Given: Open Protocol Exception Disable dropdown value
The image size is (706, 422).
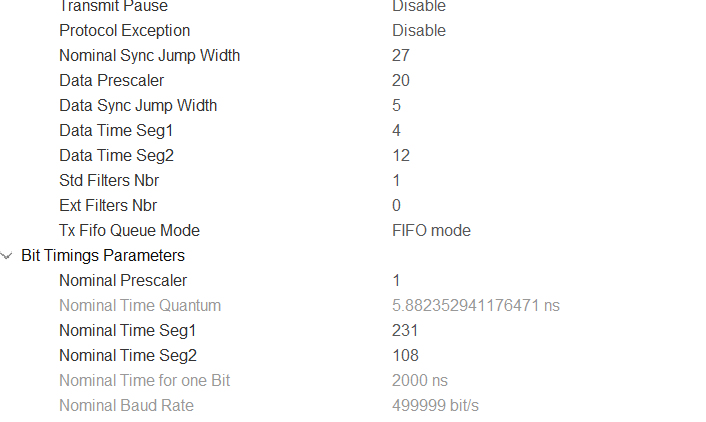Looking at the screenshot, I should coord(419,31).
